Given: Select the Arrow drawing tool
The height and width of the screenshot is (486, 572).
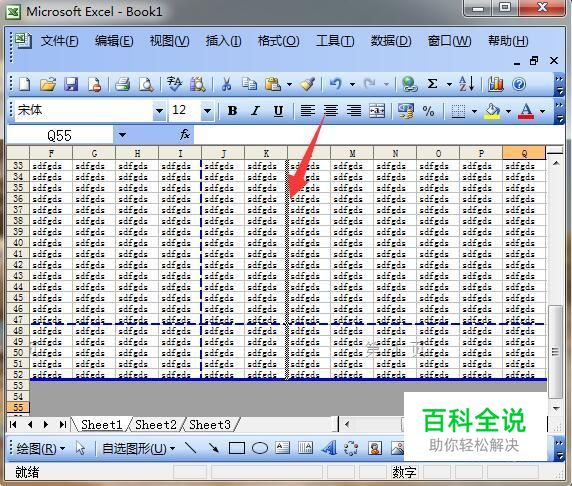Looking at the screenshot, I should [214, 448].
